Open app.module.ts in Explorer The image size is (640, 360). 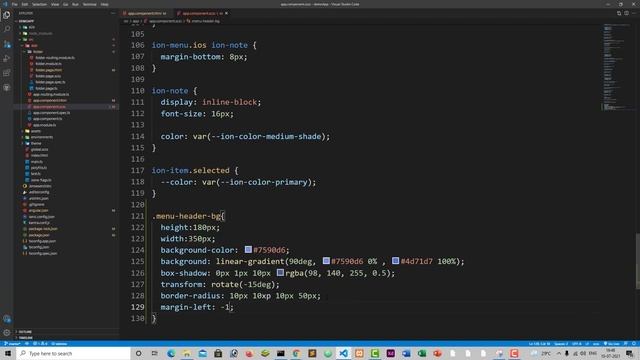pos(44,125)
